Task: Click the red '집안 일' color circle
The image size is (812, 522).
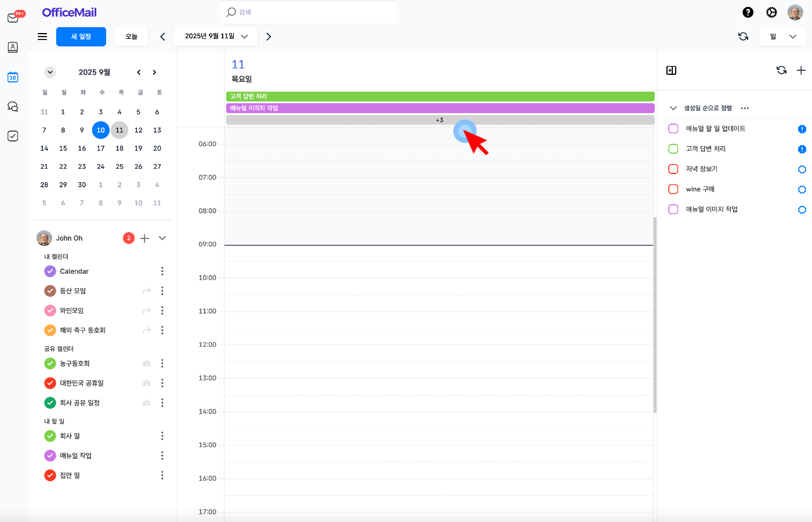Action: [50, 475]
